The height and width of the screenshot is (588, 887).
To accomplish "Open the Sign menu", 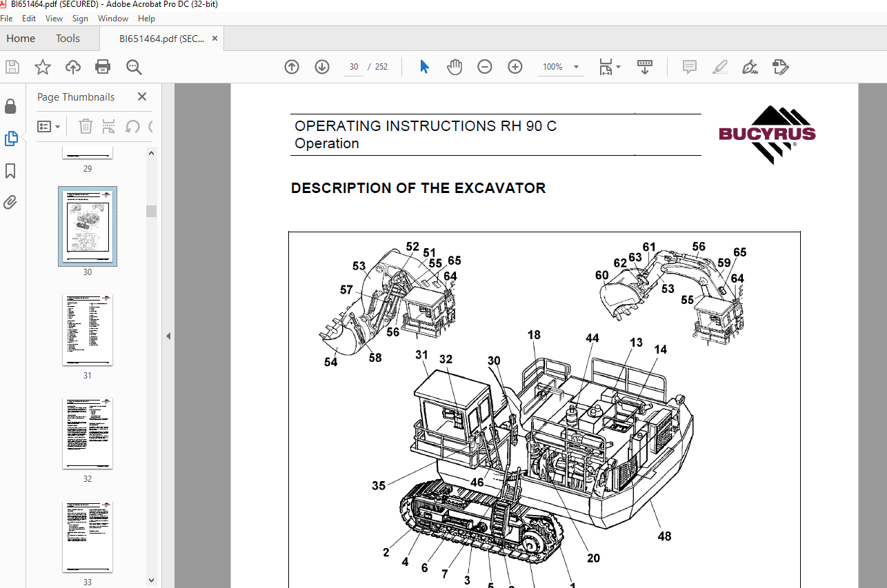I will click(80, 19).
